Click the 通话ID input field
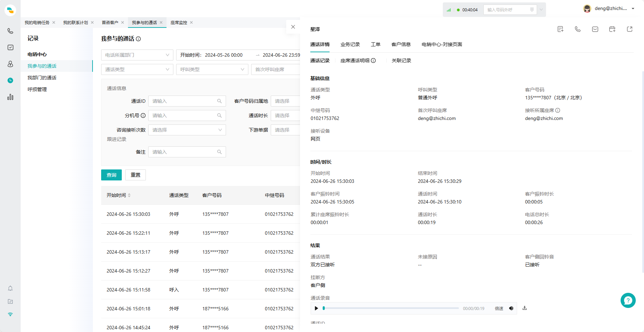Screen dimensions: 644x332 click(187, 101)
